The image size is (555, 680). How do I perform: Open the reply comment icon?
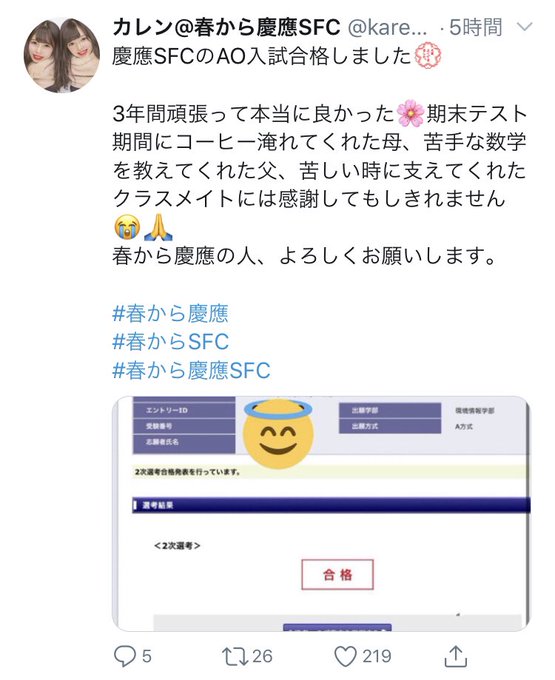tap(124, 656)
